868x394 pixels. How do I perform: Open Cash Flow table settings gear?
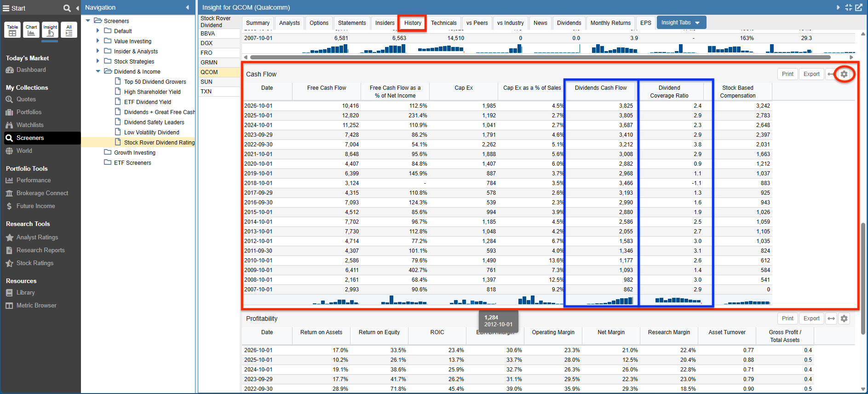click(844, 74)
